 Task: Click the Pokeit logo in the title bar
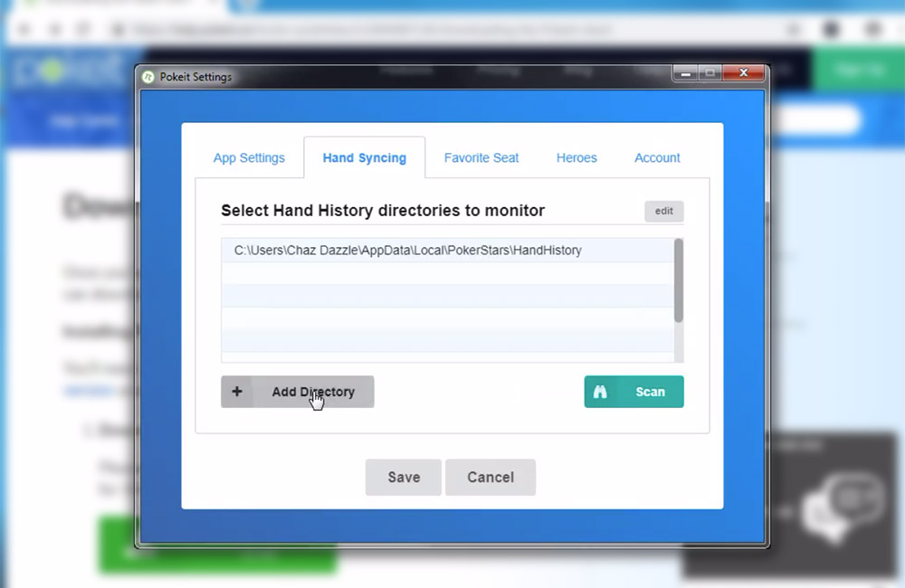[x=148, y=77]
